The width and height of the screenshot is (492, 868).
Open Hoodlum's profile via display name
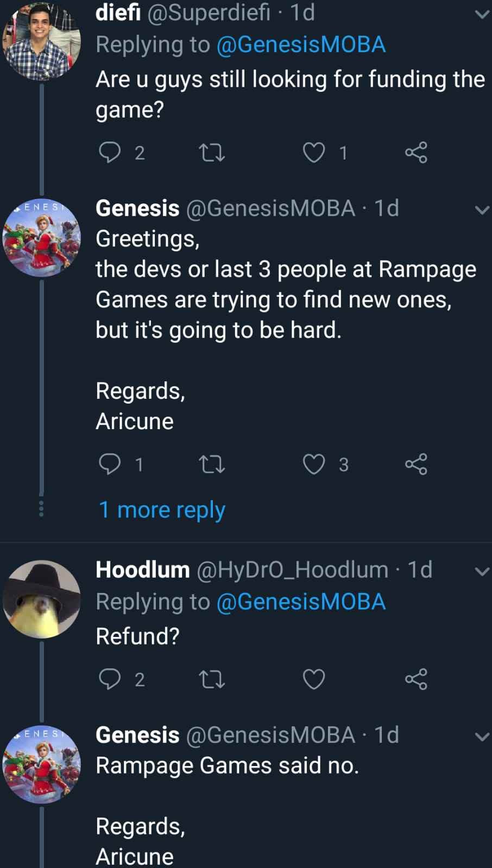[142, 570]
